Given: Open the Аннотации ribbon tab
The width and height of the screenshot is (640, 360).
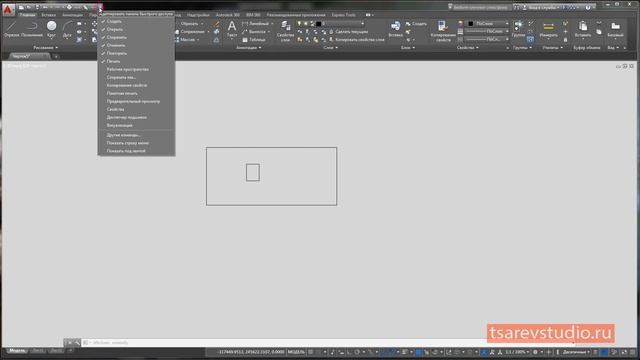Looking at the screenshot, I should [x=72, y=15].
